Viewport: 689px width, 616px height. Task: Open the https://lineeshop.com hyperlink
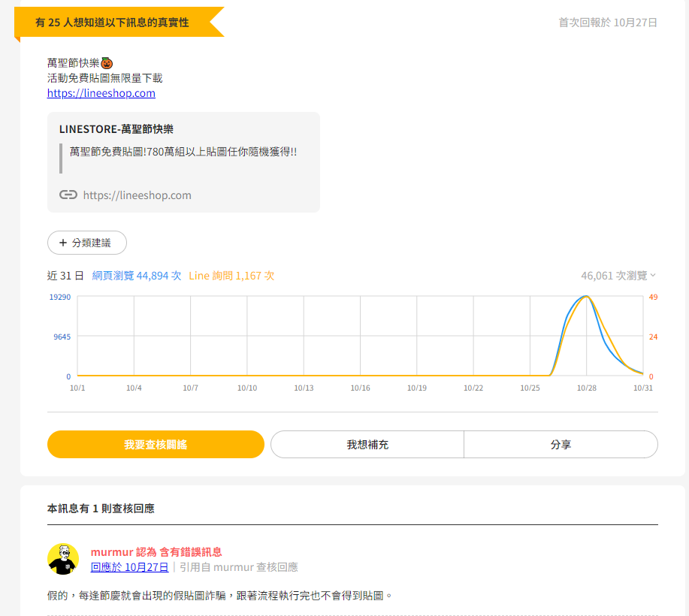pyautogui.click(x=101, y=93)
